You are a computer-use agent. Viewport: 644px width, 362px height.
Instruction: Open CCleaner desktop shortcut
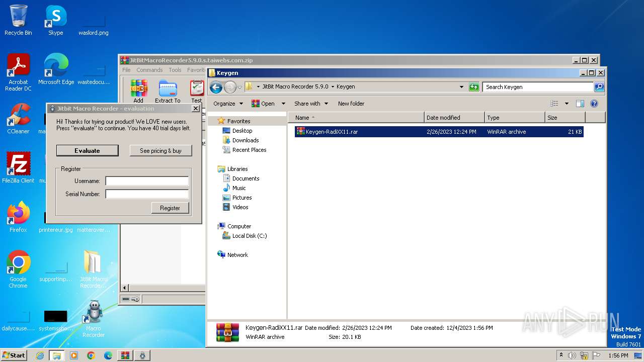coord(18,119)
